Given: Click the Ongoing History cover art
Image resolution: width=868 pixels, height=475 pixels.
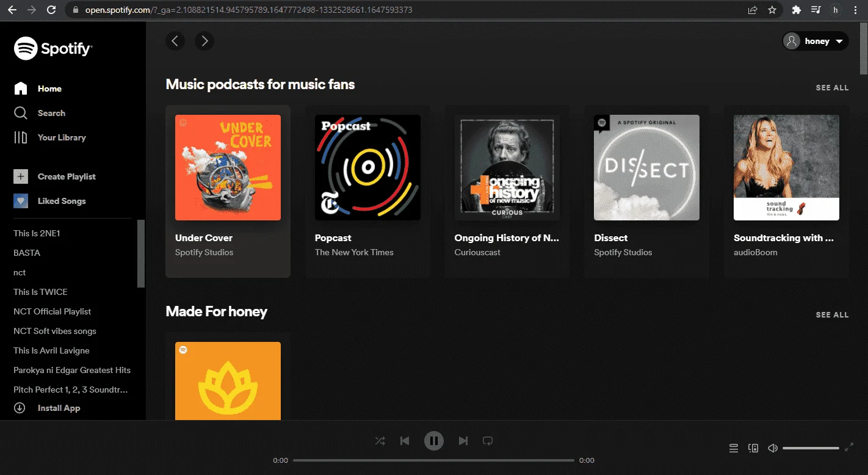Looking at the screenshot, I should pyautogui.click(x=507, y=167).
